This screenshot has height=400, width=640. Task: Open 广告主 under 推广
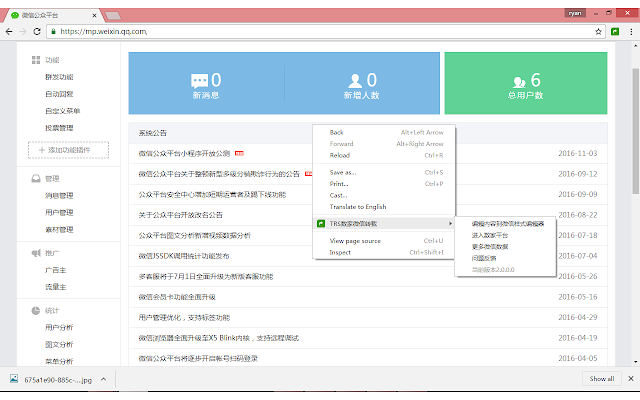56,270
